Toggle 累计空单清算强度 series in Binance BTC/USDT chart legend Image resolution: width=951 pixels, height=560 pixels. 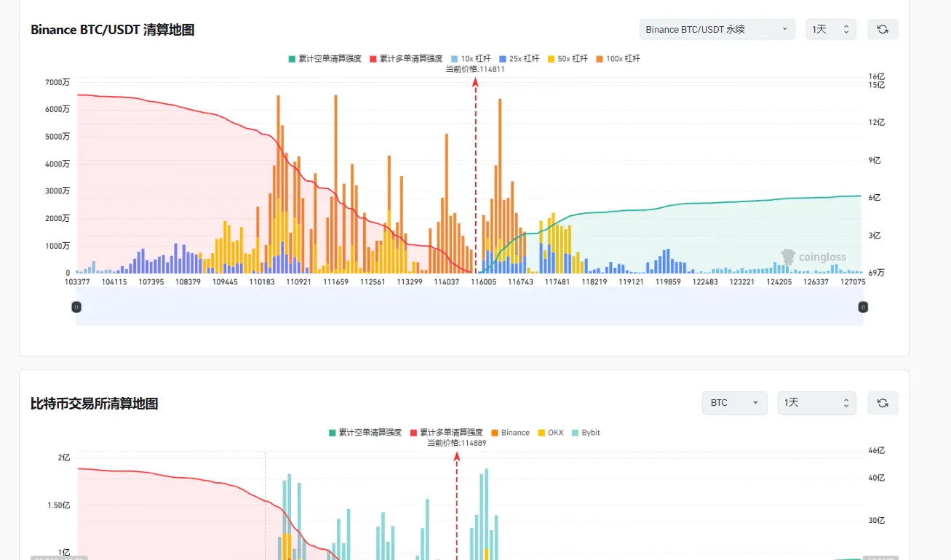click(x=325, y=59)
